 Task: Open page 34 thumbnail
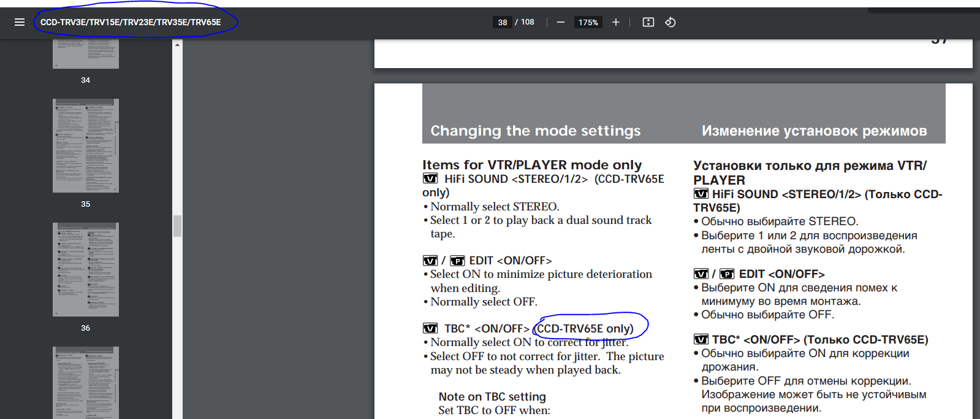point(86,54)
